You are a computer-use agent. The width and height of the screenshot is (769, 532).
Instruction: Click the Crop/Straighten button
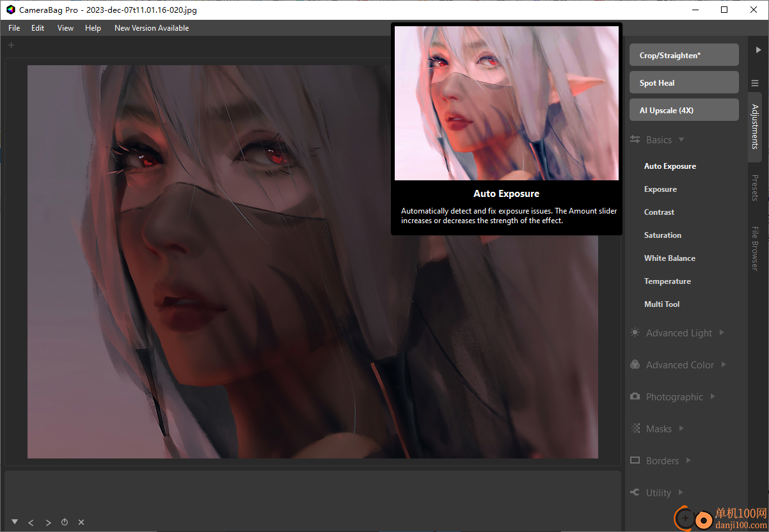(684, 55)
